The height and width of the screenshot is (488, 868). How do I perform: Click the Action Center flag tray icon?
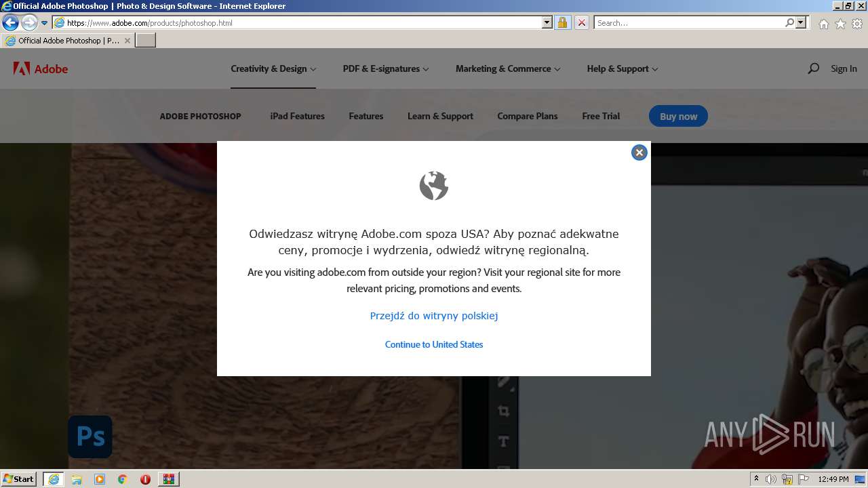(804, 479)
